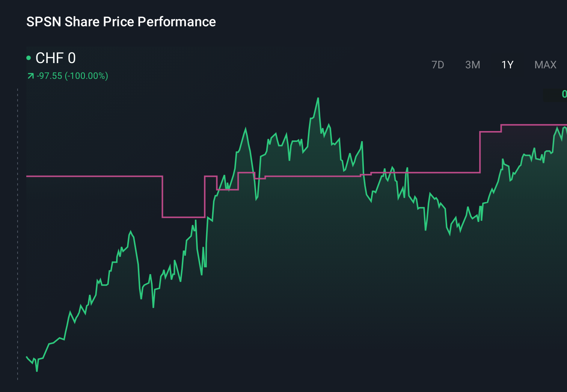Click the flat pink segment in the chart center
The width and height of the screenshot is (567, 392).
[x=312, y=175]
